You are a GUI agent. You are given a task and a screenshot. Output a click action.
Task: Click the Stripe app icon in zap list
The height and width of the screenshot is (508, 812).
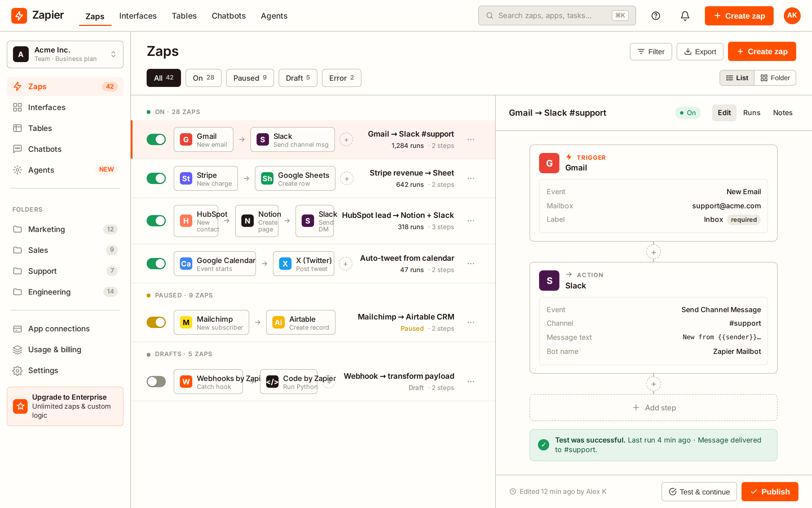click(186, 178)
